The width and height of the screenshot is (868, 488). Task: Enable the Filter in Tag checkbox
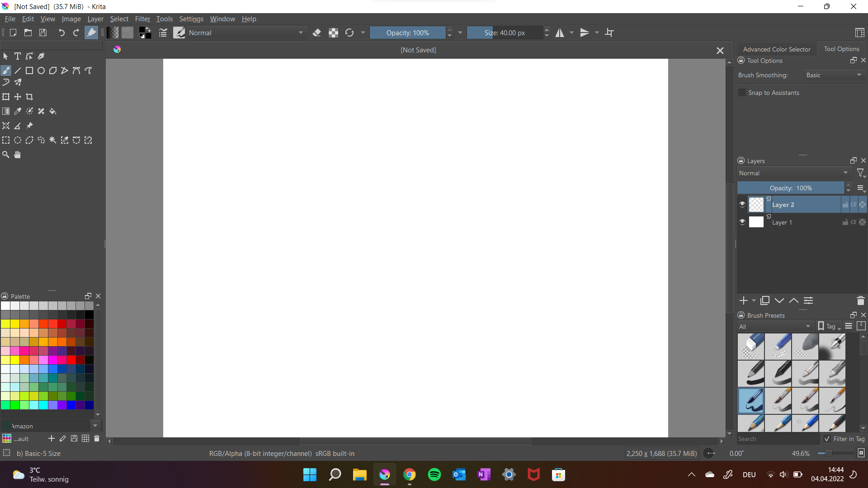click(828, 438)
